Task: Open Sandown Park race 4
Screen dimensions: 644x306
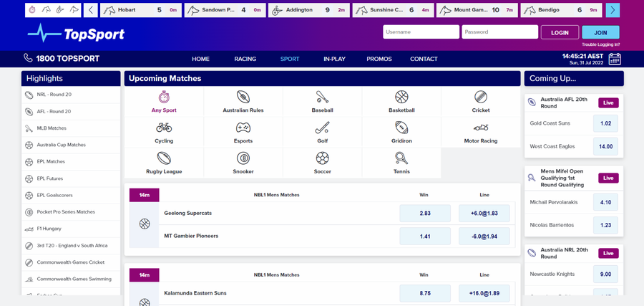Action: [225, 10]
